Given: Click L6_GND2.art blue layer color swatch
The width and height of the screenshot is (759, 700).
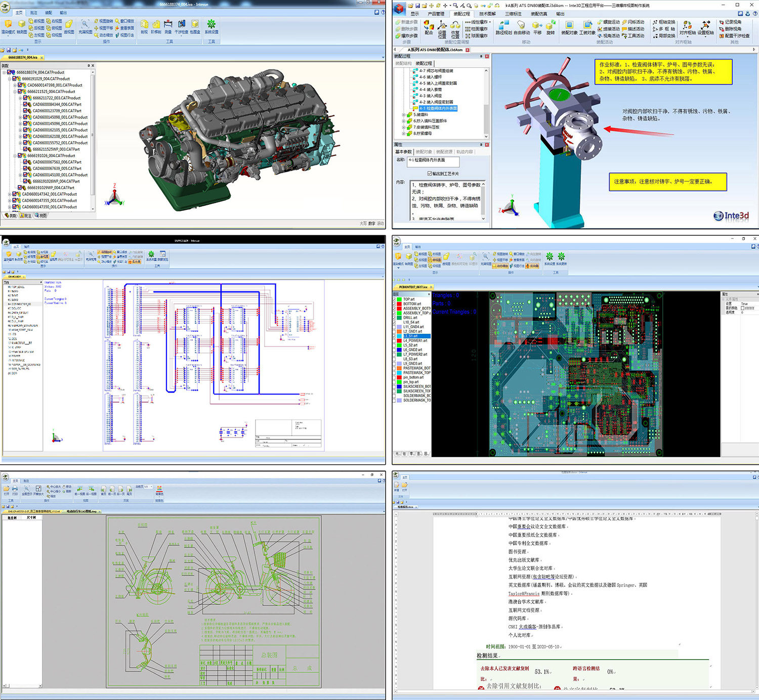Looking at the screenshot, I should (x=399, y=350).
